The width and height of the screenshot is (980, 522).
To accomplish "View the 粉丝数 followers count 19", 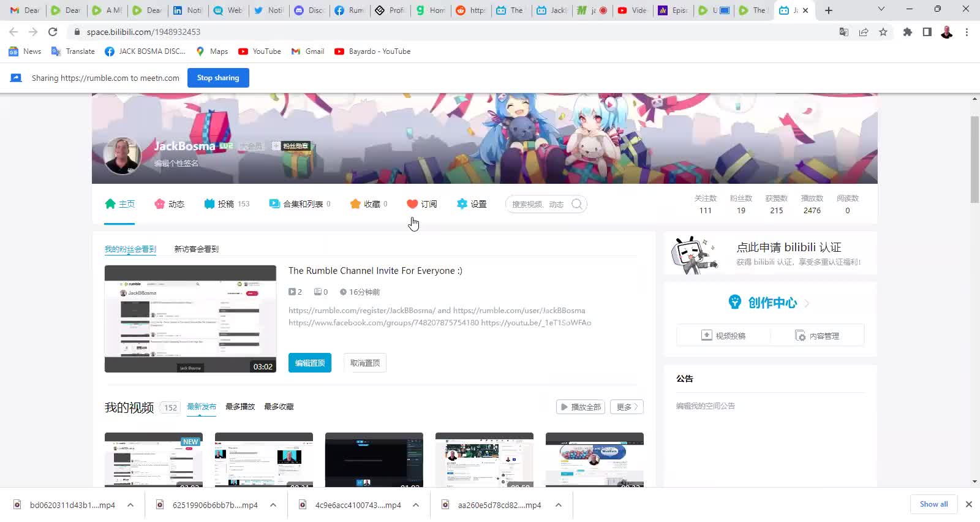I will (x=741, y=205).
